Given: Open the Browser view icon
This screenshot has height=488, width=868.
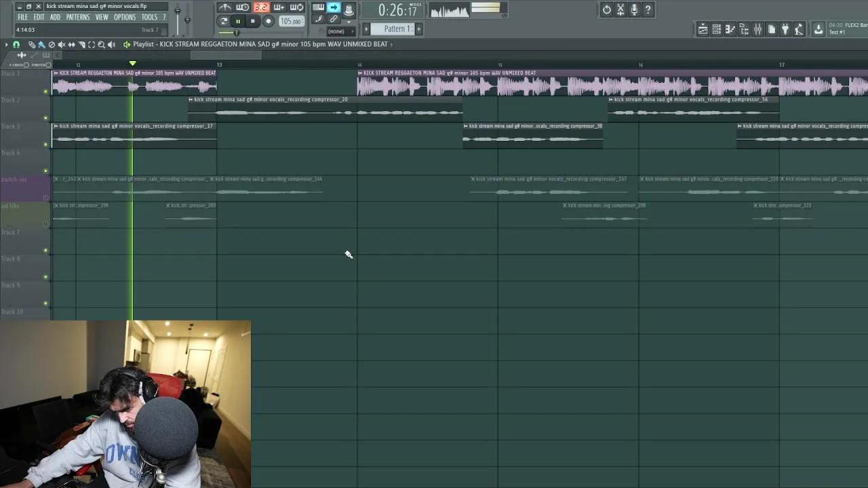Looking at the screenshot, I should (744, 29).
